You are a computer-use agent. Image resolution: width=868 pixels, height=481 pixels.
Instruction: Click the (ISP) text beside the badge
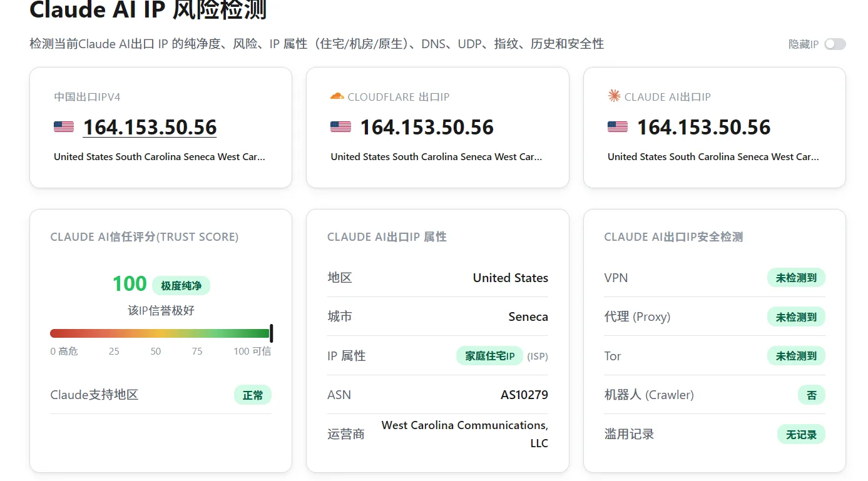pyautogui.click(x=538, y=357)
